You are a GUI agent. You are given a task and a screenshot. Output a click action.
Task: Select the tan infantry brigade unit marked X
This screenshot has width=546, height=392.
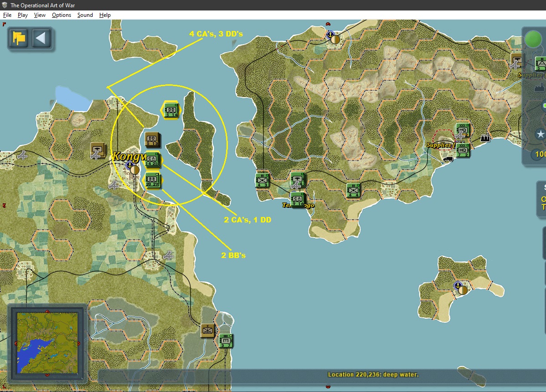coord(208,330)
